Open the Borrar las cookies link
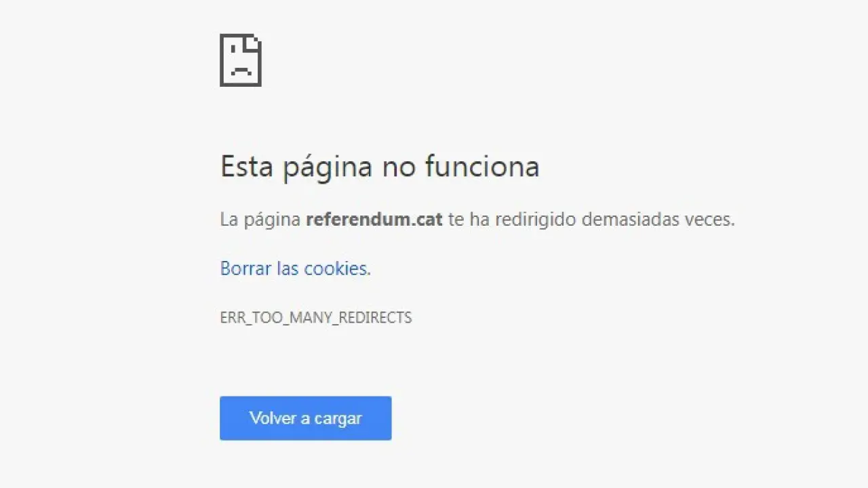 tap(295, 268)
